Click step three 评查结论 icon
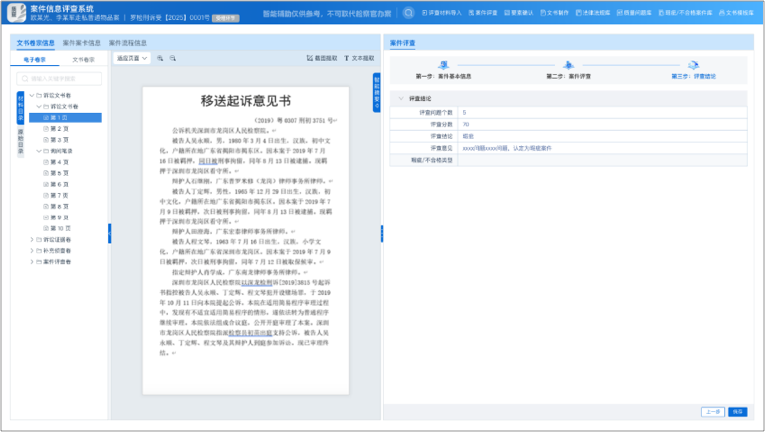Viewport: 765px width, 432px height. 693,64
